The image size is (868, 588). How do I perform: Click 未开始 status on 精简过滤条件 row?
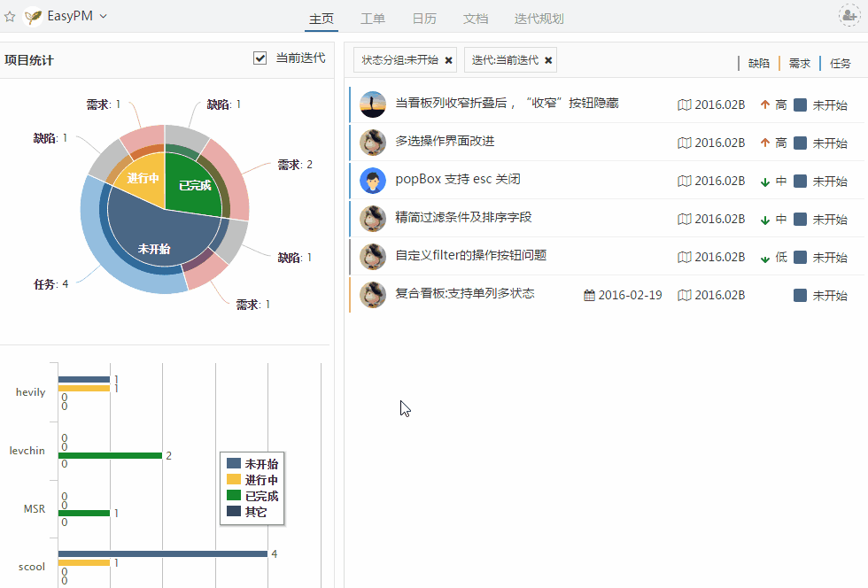[x=830, y=220]
